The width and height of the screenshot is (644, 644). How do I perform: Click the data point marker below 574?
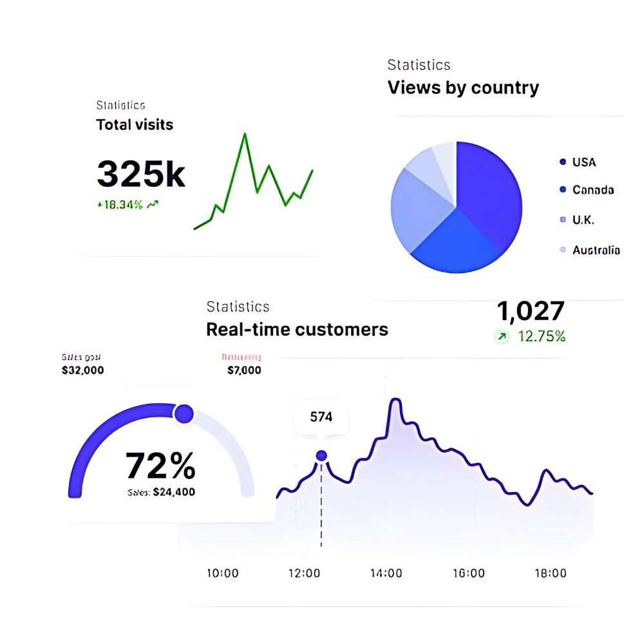click(x=321, y=456)
